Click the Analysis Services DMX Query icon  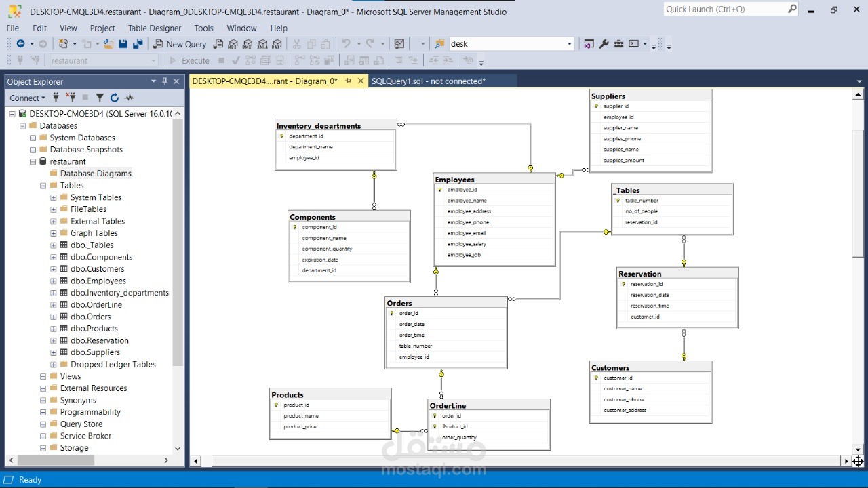[x=248, y=44]
